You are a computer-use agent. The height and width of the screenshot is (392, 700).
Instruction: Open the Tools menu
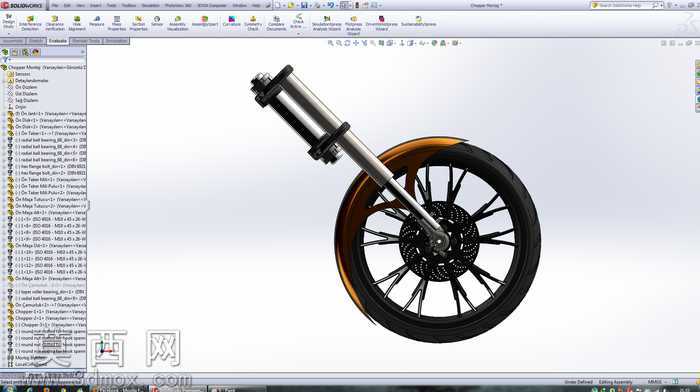tap(111, 5)
